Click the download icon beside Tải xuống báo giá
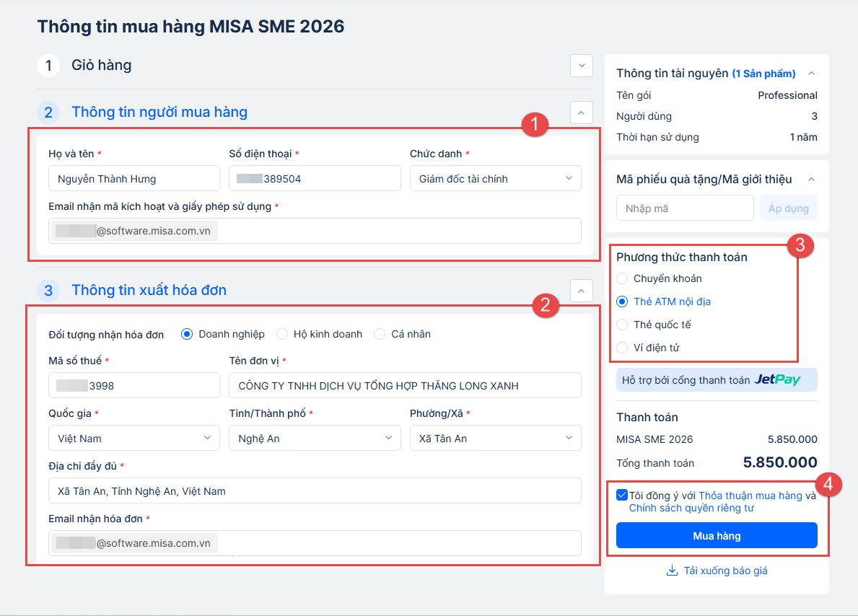This screenshot has width=858, height=616. click(672, 571)
